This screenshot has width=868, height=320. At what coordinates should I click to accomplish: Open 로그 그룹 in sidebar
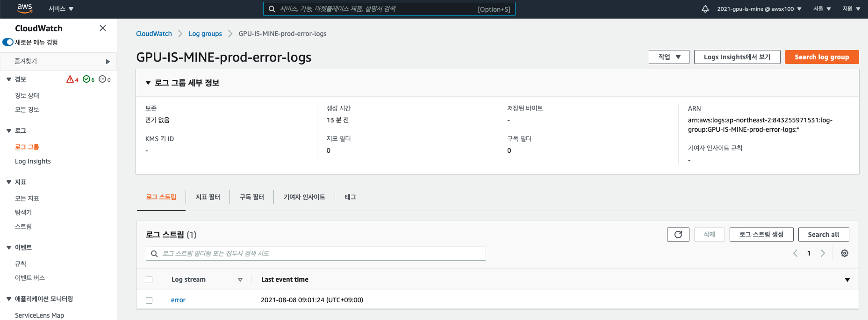(x=27, y=147)
